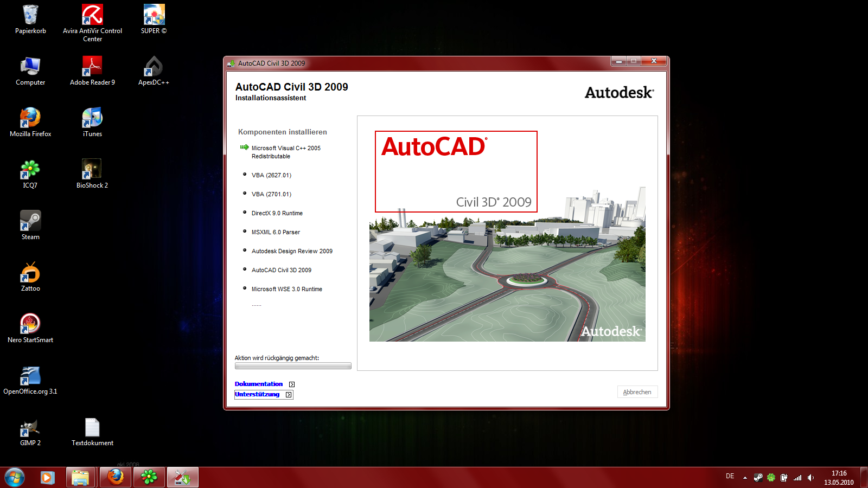Click the Installationsassistent subtitle
This screenshot has height=488, width=868.
point(271,98)
